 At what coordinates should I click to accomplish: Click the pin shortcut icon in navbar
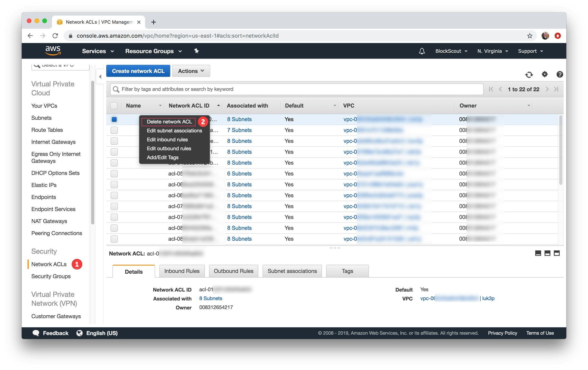[196, 51]
